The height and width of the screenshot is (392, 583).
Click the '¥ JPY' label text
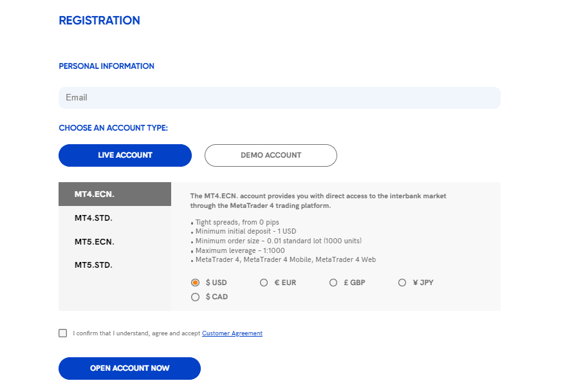click(x=423, y=283)
